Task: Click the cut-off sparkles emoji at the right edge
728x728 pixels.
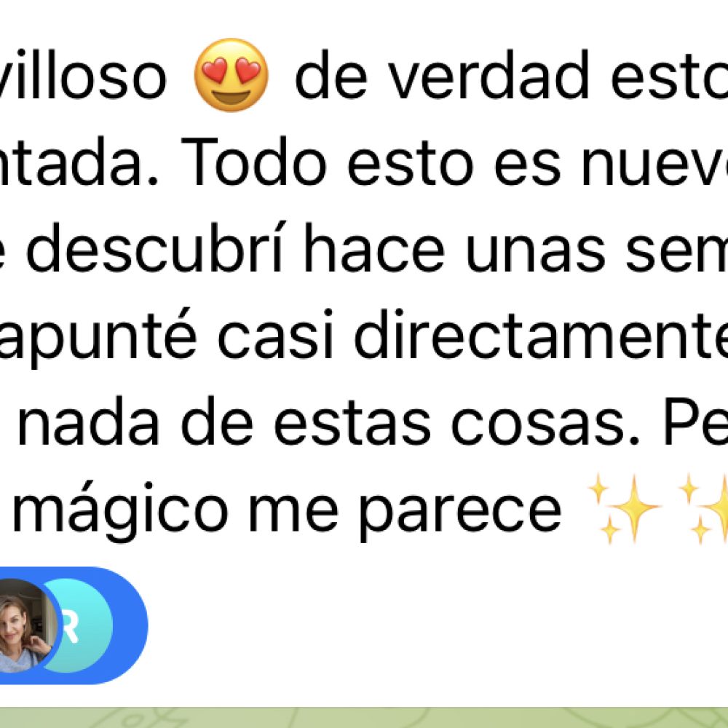Action: [x=703, y=508]
